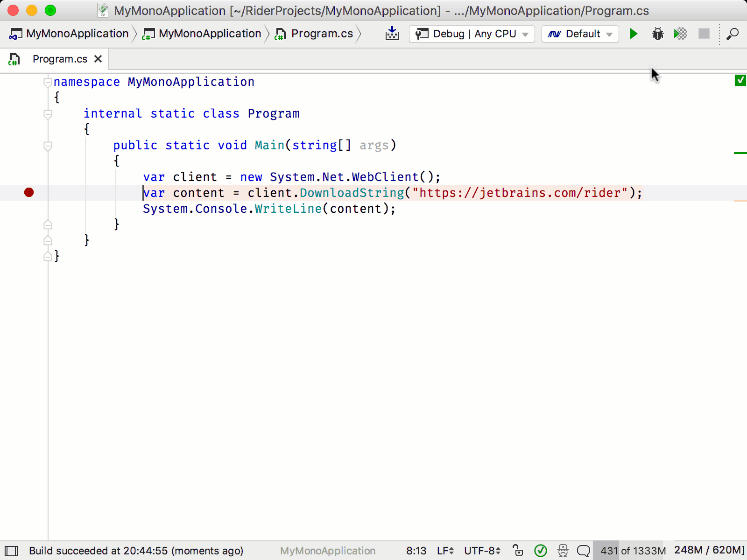Start debugging with the bug icon
747x560 pixels.
pos(657,34)
